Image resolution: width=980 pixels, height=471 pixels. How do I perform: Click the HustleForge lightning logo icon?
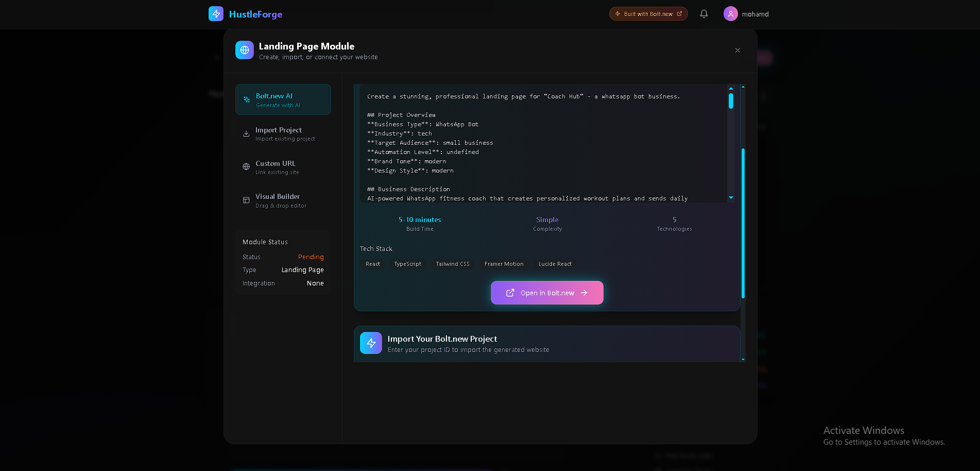tap(216, 14)
